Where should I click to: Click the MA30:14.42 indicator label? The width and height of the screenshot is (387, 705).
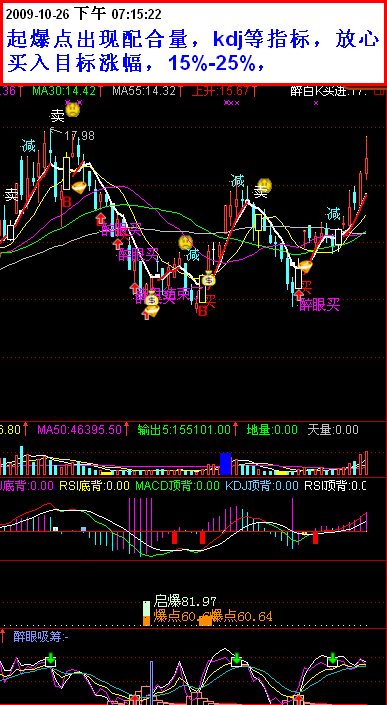tap(64, 91)
